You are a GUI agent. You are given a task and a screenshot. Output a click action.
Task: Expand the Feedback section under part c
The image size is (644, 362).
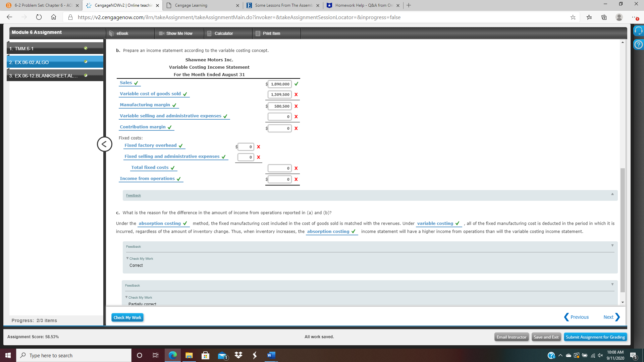click(612, 245)
